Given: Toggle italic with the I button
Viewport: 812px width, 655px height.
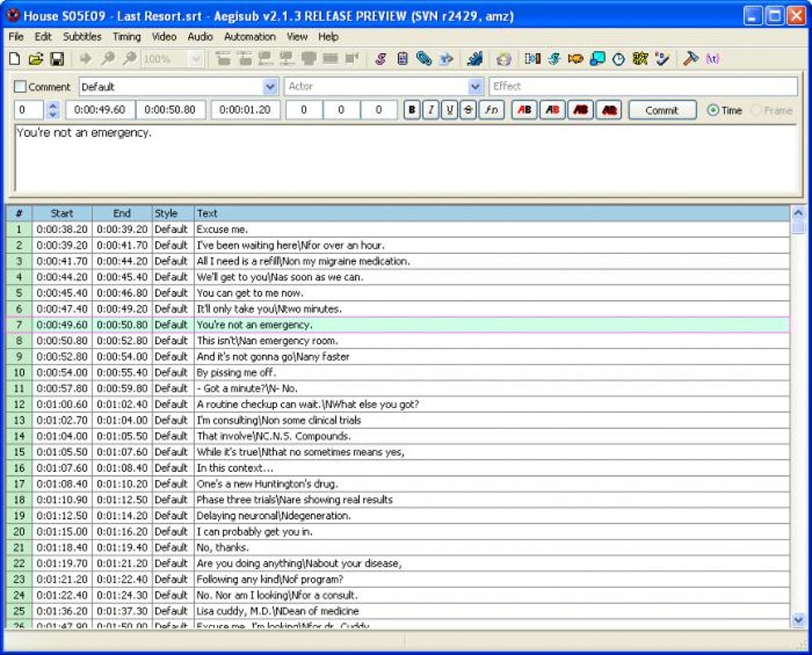Looking at the screenshot, I should (x=431, y=110).
